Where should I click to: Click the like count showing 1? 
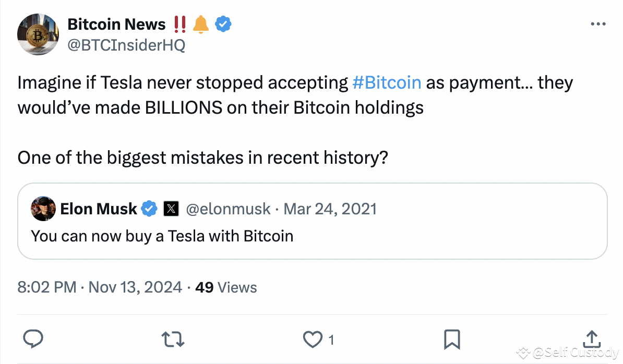pyautogui.click(x=331, y=339)
